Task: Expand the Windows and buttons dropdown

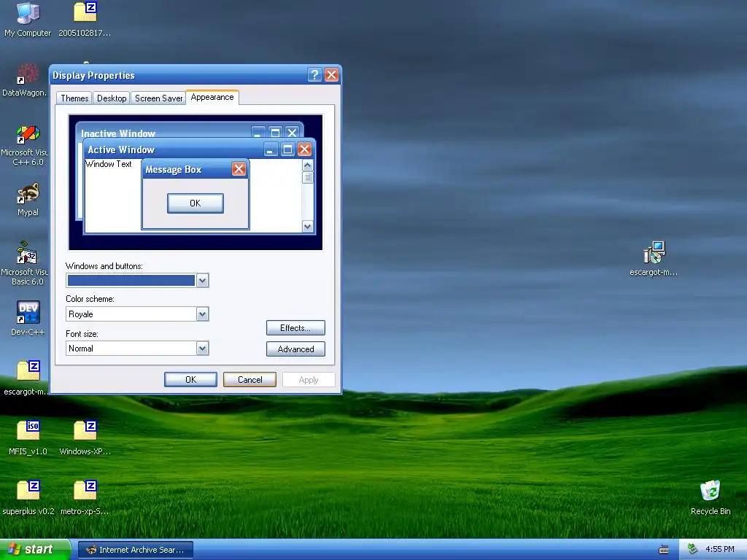Action: [x=202, y=281]
